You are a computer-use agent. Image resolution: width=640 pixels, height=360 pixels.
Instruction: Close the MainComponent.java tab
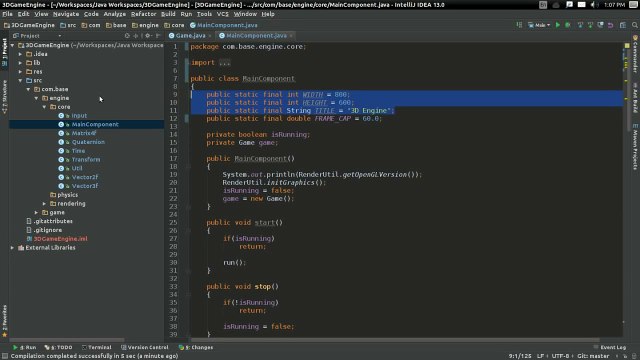coord(291,36)
